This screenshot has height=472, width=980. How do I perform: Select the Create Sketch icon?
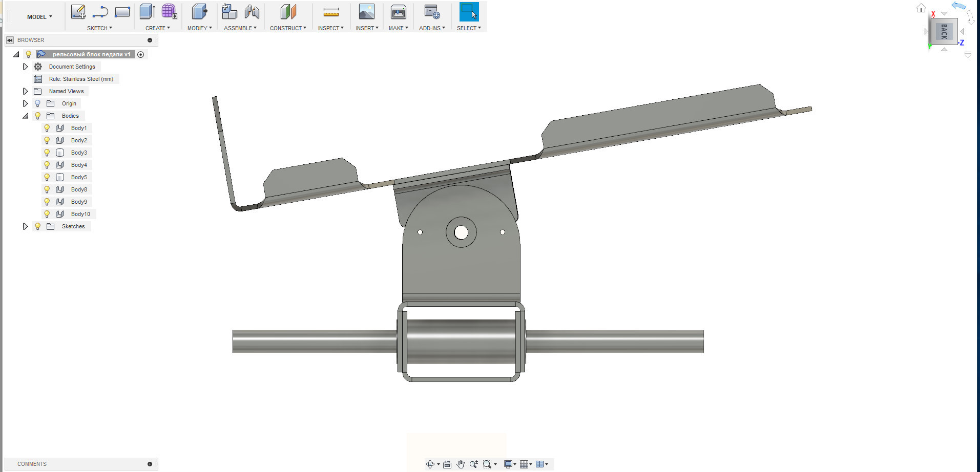[78, 12]
